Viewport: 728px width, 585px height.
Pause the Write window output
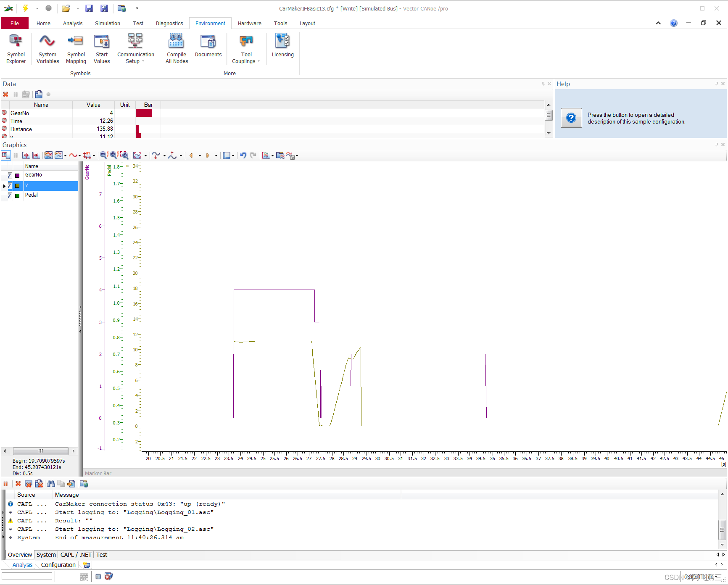tap(6, 484)
